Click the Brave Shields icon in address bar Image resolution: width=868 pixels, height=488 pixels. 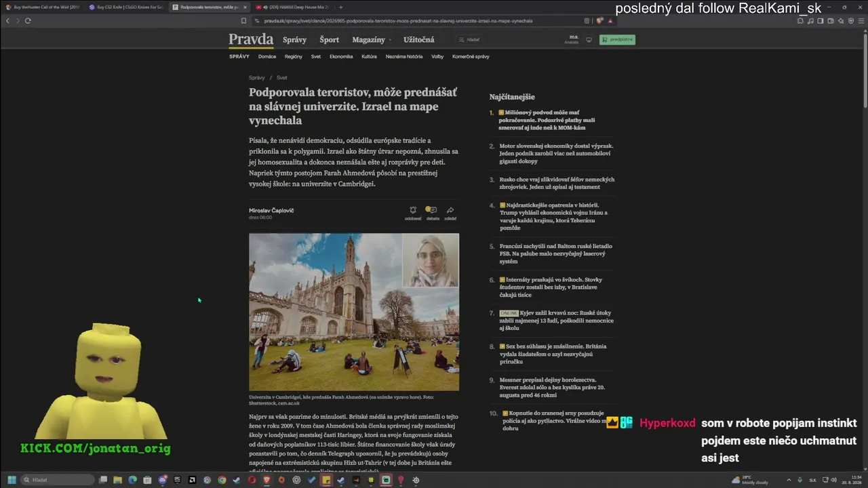point(599,21)
